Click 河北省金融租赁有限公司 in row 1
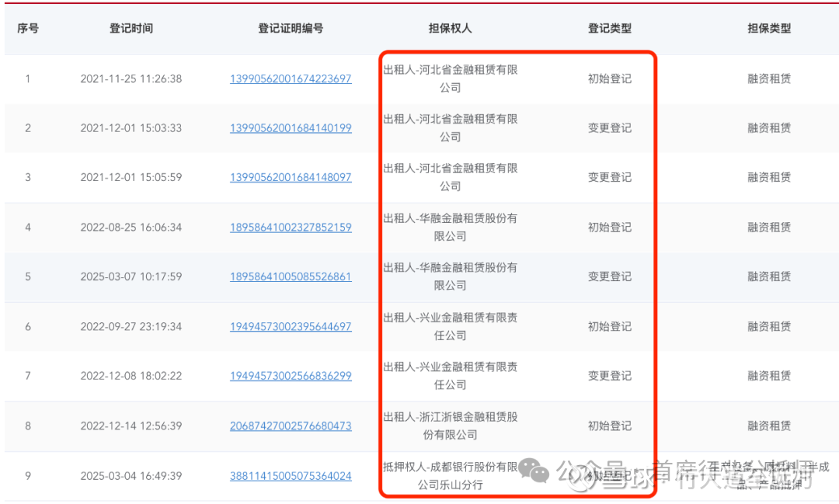This screenshot has height=504, width=839. click(x=450, y=78)
